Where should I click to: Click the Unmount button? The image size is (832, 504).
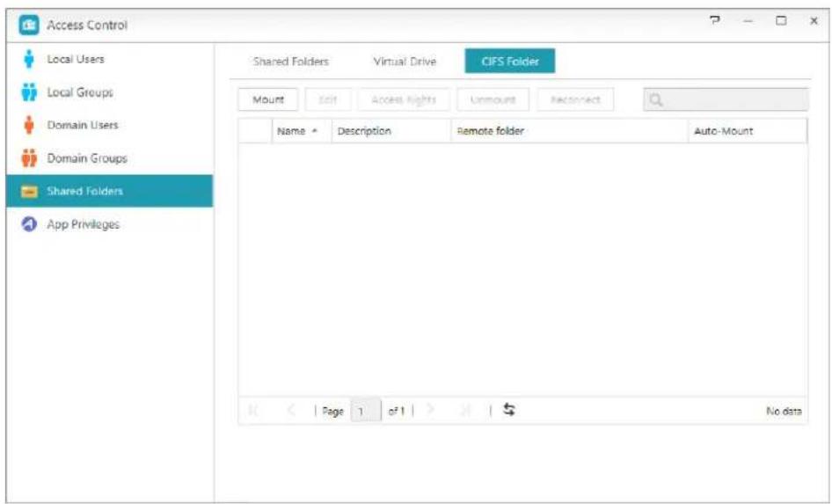click(493, 99)
